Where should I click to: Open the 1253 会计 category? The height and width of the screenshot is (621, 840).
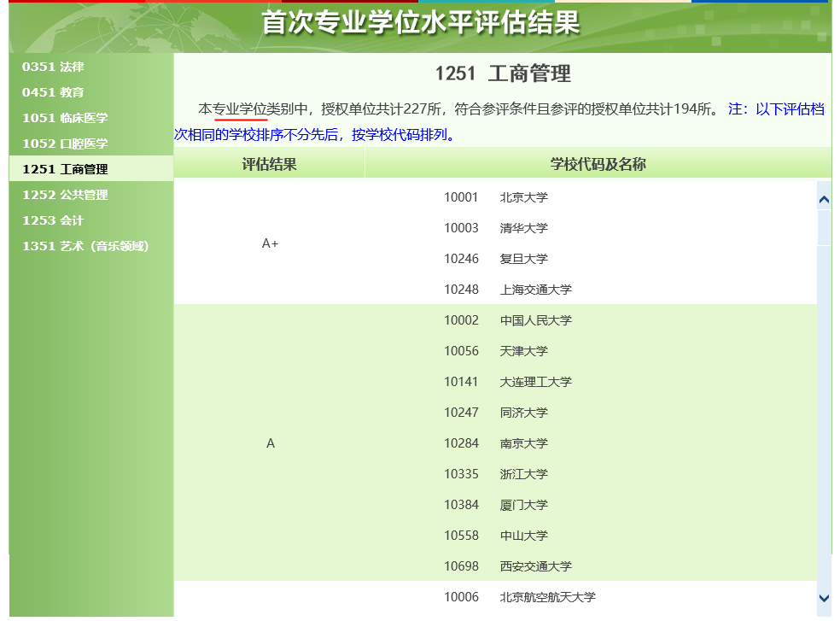click(91, 220)
